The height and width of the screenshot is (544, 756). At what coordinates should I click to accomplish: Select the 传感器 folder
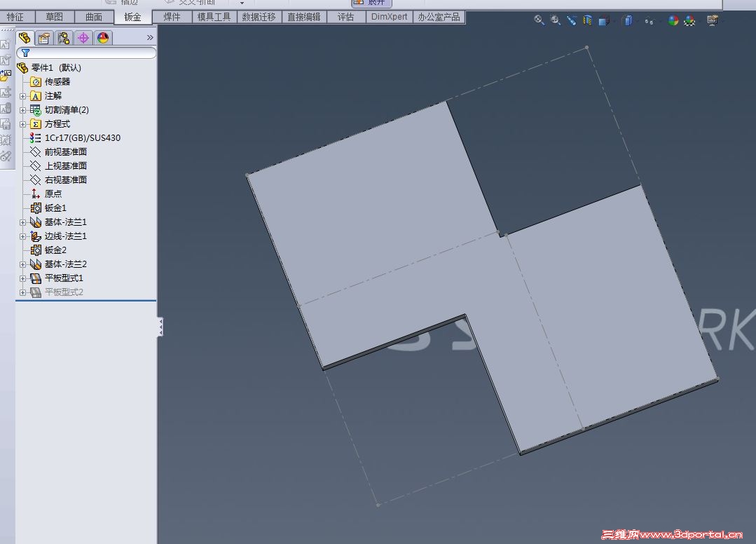[x=57, y=82]
